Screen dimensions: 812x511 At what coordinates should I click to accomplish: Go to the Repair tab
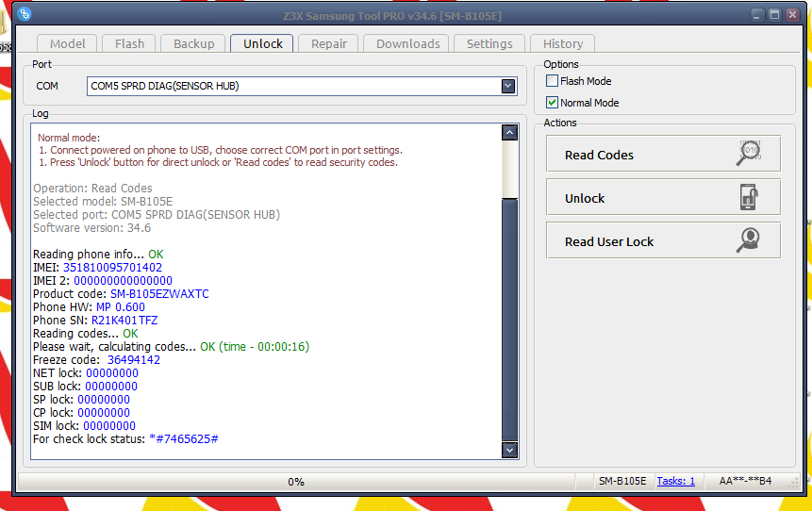(x=329, y=43)
